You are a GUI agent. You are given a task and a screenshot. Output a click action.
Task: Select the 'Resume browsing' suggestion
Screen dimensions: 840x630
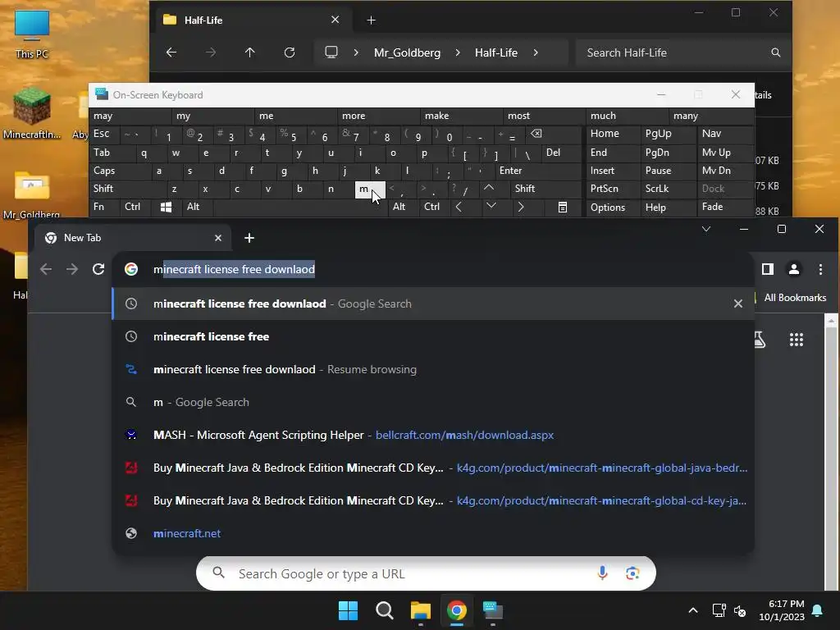[x=433, y=369]
